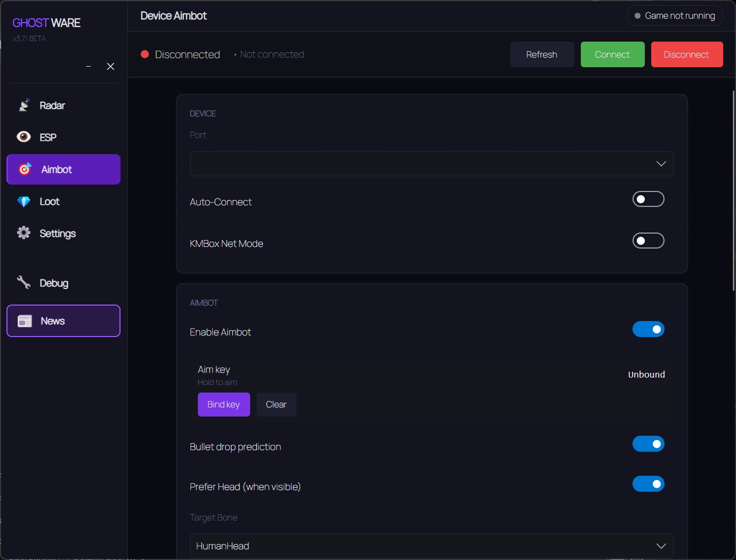Image resolution: width=736 pixels, height=560 pixels.
Task: Click the vertical scrollbar thumb
Action: (x=734, y=191)
